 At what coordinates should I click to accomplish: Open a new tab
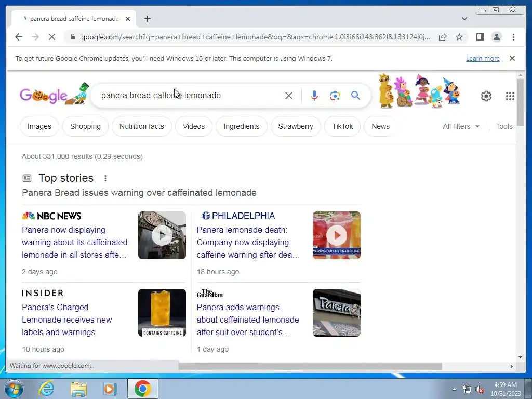[147, 19]
